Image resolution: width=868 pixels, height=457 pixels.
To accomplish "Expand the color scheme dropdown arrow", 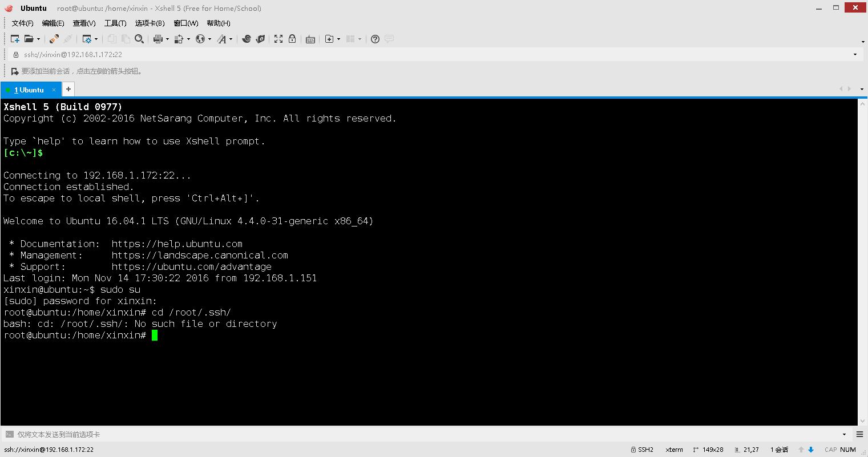I will click(x=188, y=39).
